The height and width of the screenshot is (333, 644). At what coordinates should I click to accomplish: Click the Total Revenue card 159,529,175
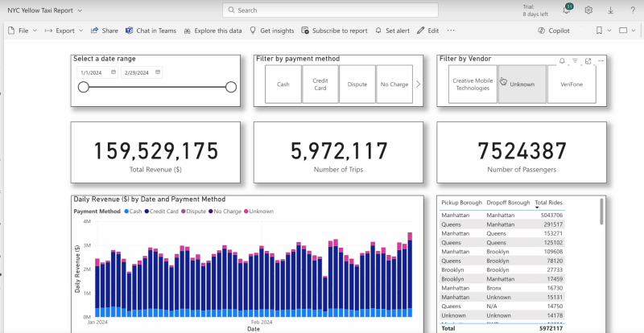[x=155, y=151]
